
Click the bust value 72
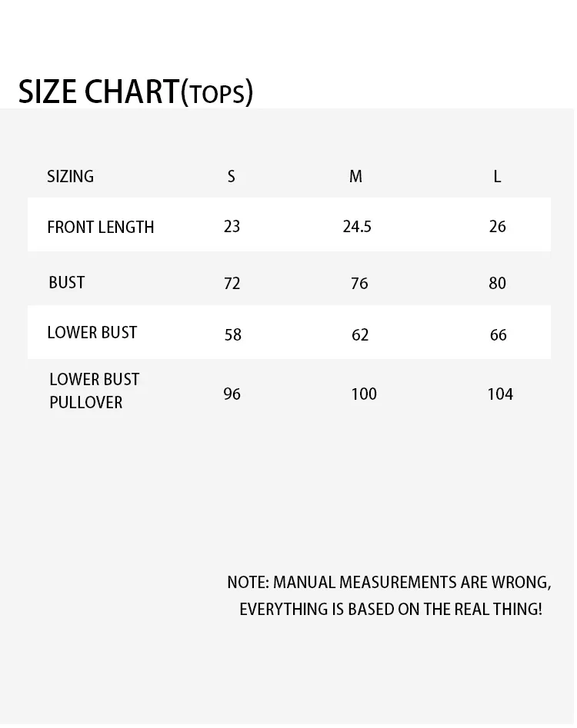pyautogui.click(x=232, y=283)
